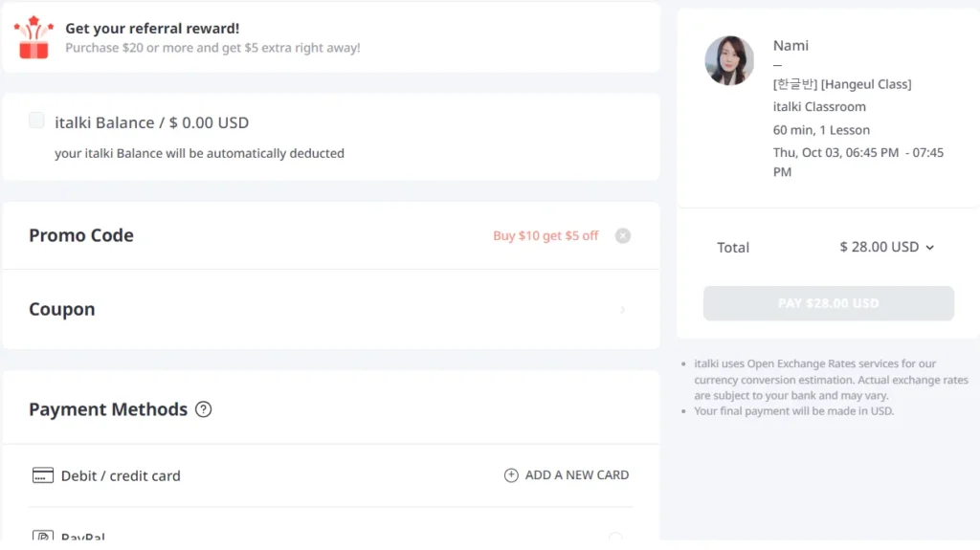Clear the promo code with the X icon
This screenshot has width=980, height=550.
[623, 235]
